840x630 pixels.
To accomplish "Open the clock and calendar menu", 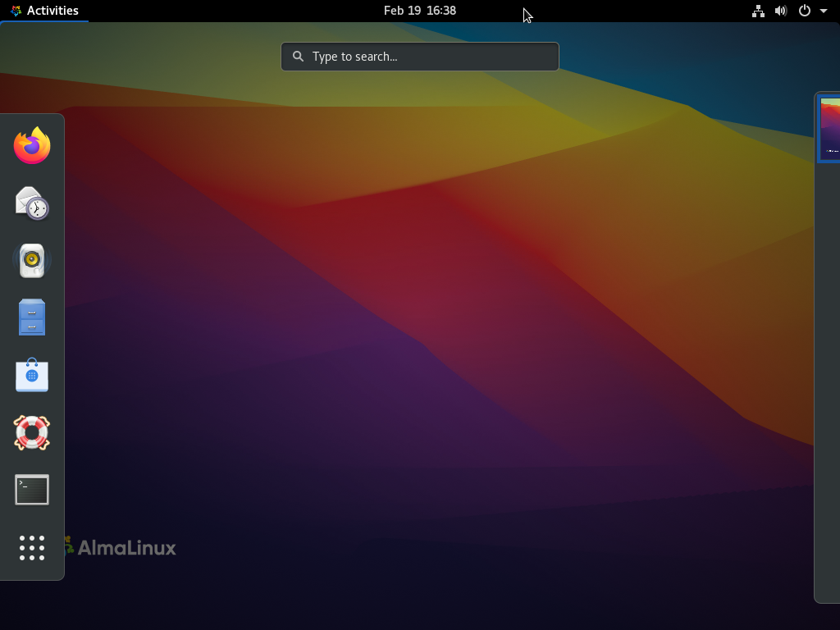I will pos(419,11).
